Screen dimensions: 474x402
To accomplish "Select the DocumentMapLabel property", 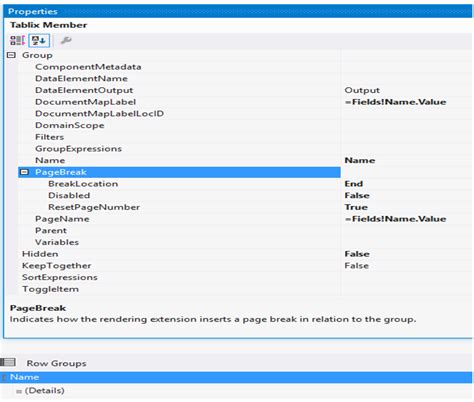I will point(85,102).
